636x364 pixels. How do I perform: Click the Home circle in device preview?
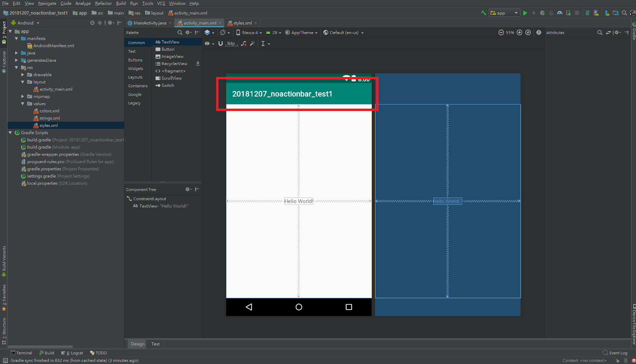pyautogui.click(x=299, y=307)
